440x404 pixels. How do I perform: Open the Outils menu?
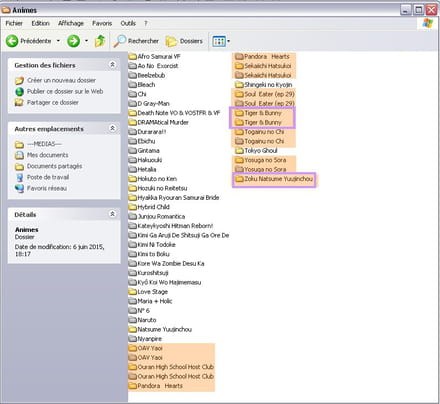(x=128, y=23)
